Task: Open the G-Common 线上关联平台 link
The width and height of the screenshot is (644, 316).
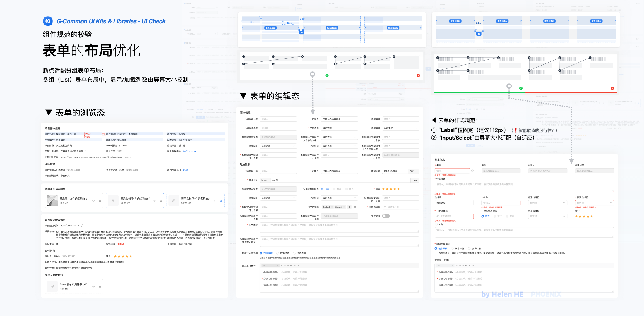Action: [x=190, y=151]
